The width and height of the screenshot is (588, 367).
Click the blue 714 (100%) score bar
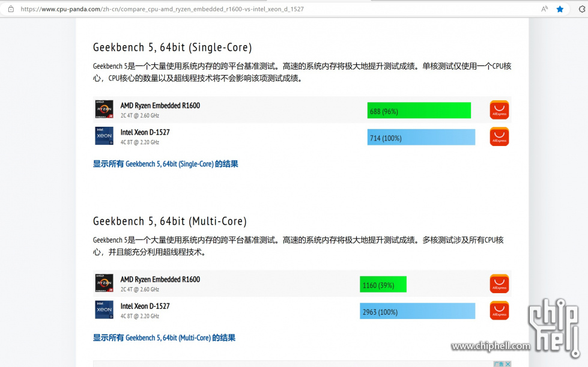pos(421,137)
